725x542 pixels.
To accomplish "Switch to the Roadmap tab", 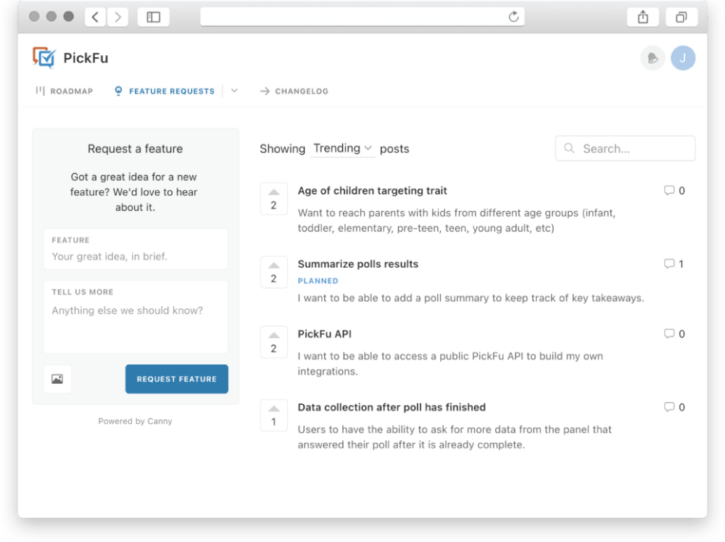I will (64, 91).
